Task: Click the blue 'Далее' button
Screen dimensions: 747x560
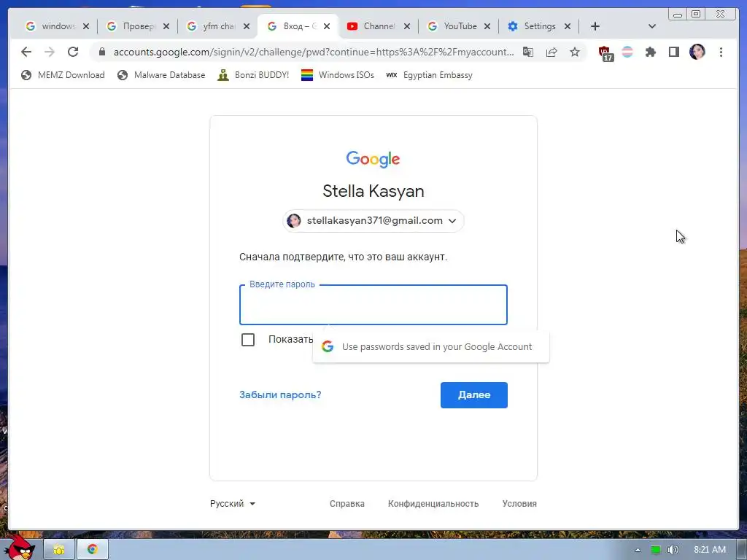Action: tap(474, 394)
